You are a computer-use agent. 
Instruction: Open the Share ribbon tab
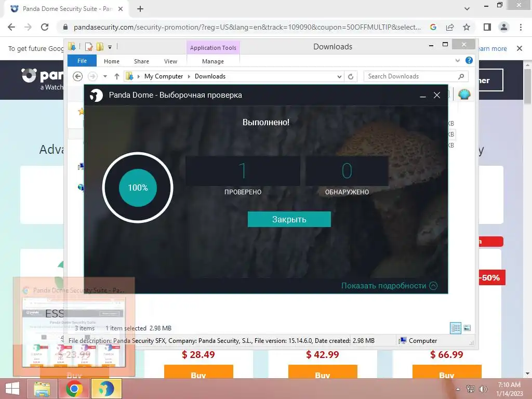point(141,61)
